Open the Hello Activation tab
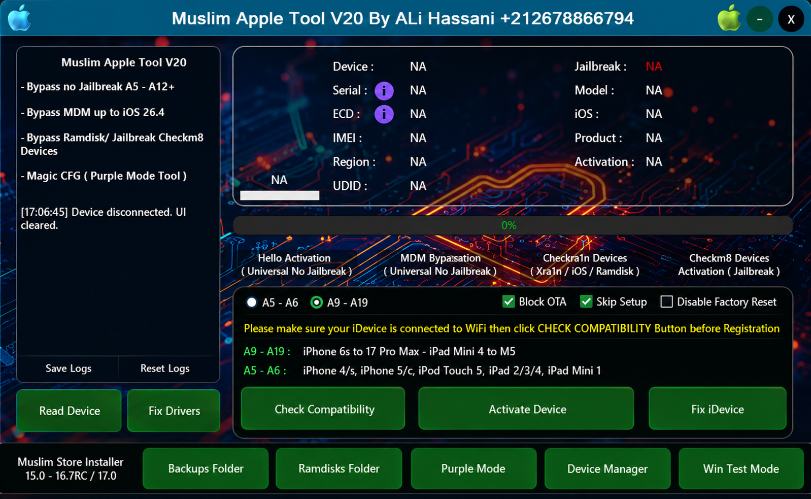811x499 pixels. coord(295,264)
